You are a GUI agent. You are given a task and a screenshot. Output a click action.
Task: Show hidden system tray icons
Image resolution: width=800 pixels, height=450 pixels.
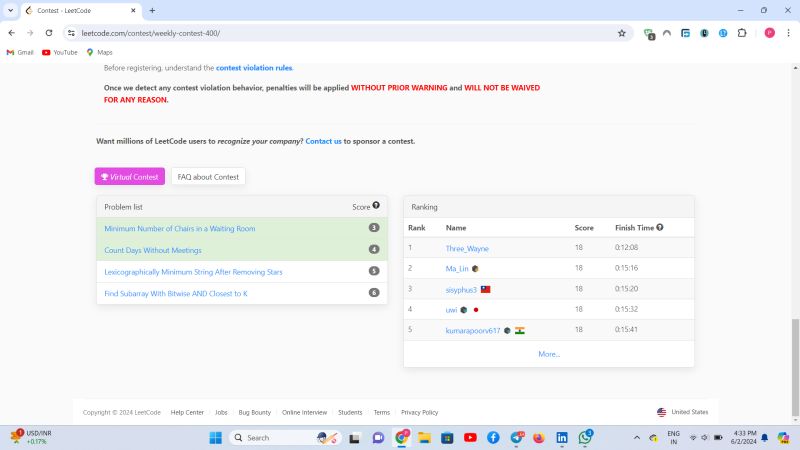[636, 438]
